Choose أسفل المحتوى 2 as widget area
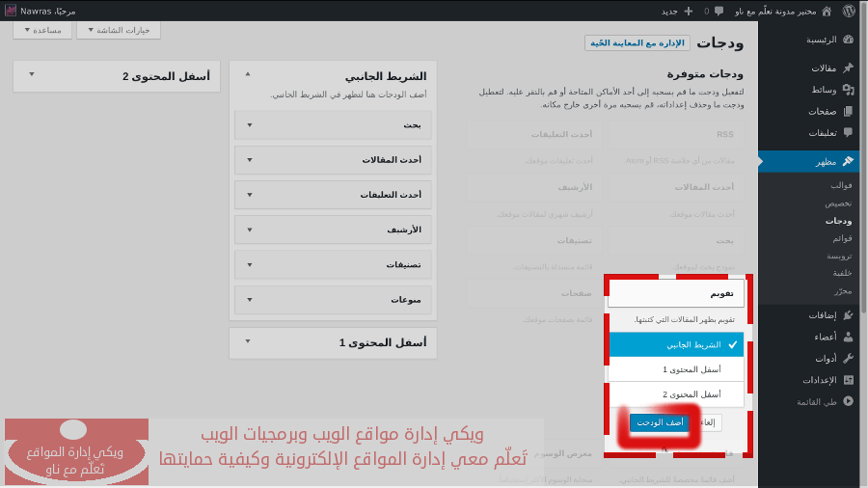This screenshot has width=868, height=488. 676,394
